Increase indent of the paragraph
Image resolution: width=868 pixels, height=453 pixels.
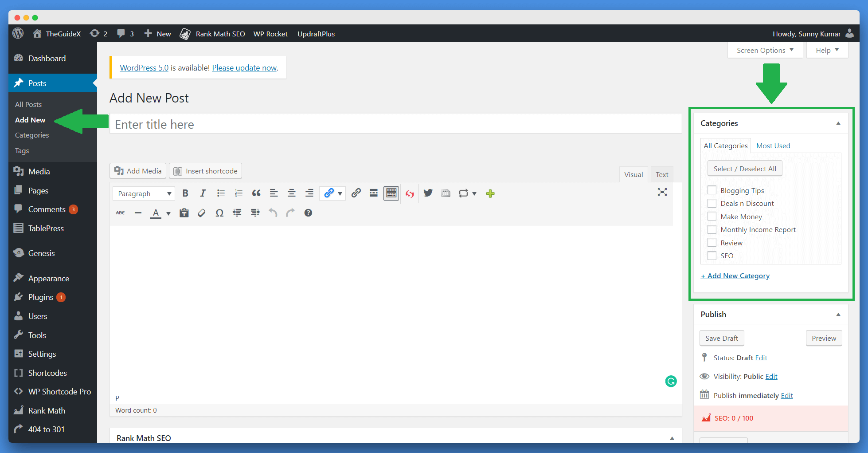[255, 213]
